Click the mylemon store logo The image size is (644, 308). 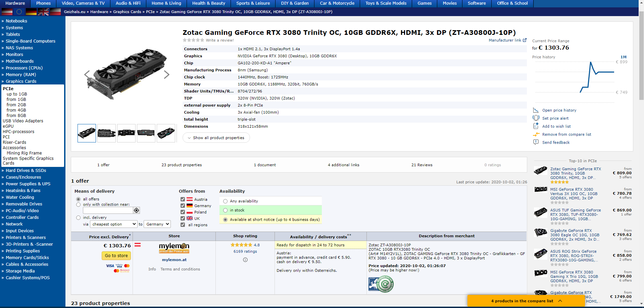point(174,248)
